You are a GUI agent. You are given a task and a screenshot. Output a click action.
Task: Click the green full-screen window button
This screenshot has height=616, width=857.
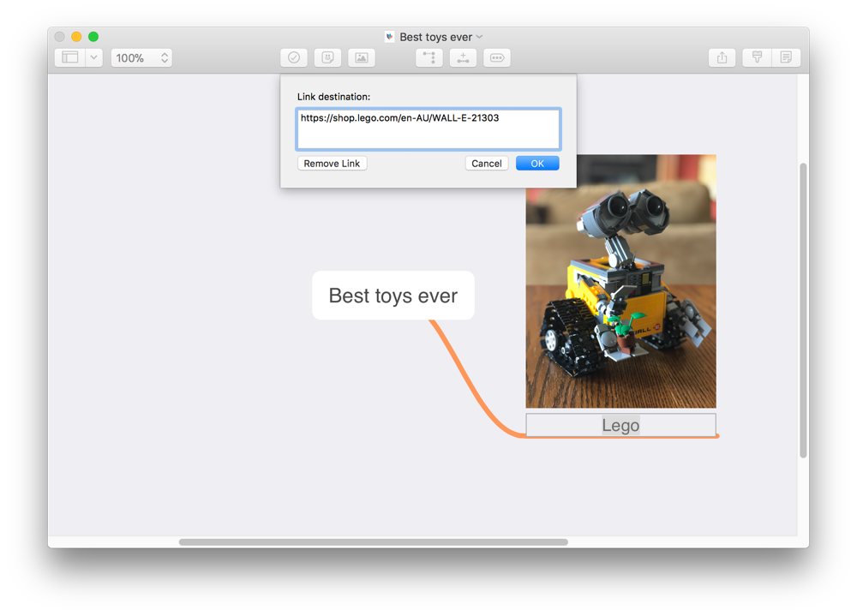click(x=93, y=37)
